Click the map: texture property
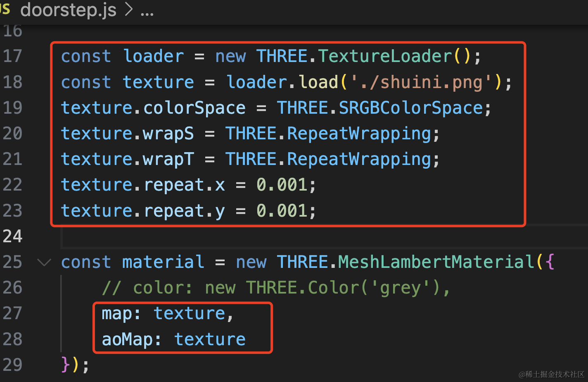Screen dimensions: 588x382 pos(168,313)
